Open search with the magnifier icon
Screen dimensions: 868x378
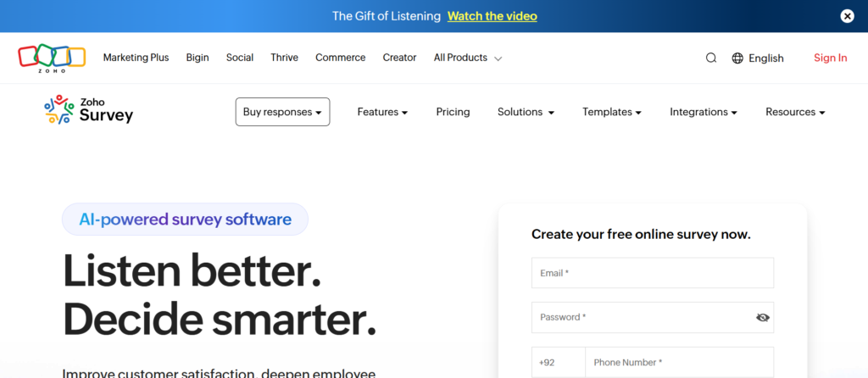[711, 58]
